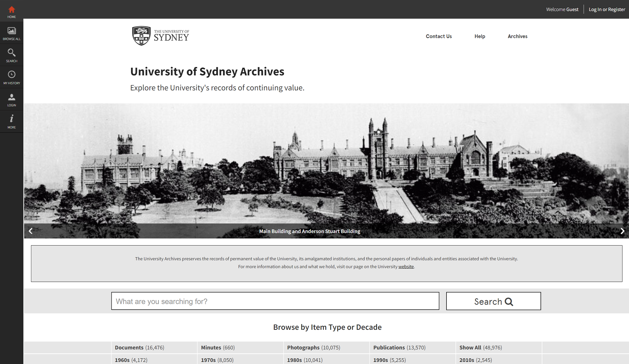Viewport: 629px width, 364px height.
Task: Open My History in the sidebar
Action: pos(11,77)
